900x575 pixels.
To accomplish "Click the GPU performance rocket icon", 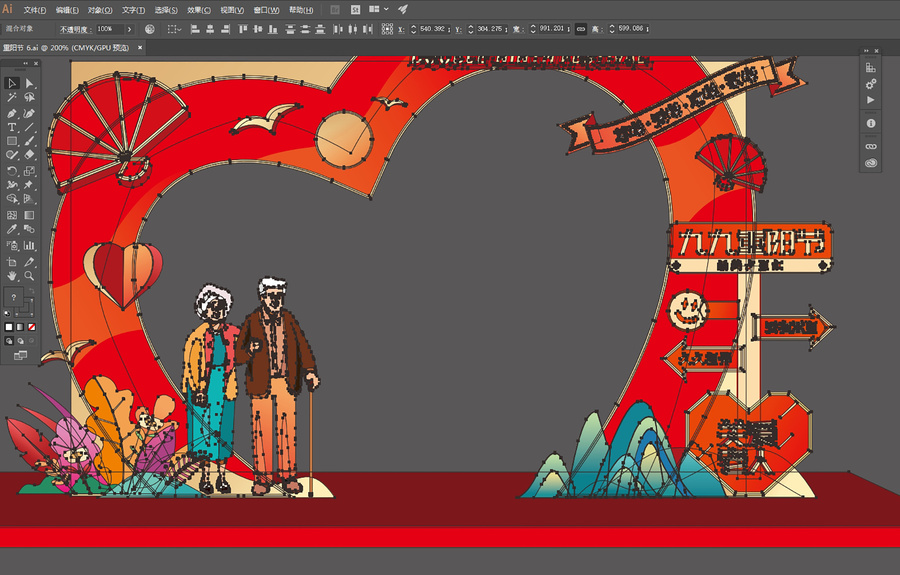I will click(x=403, y=9).
